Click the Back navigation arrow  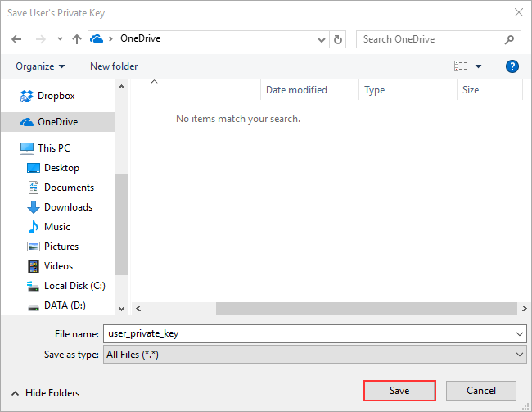click(x=17, y=39)
